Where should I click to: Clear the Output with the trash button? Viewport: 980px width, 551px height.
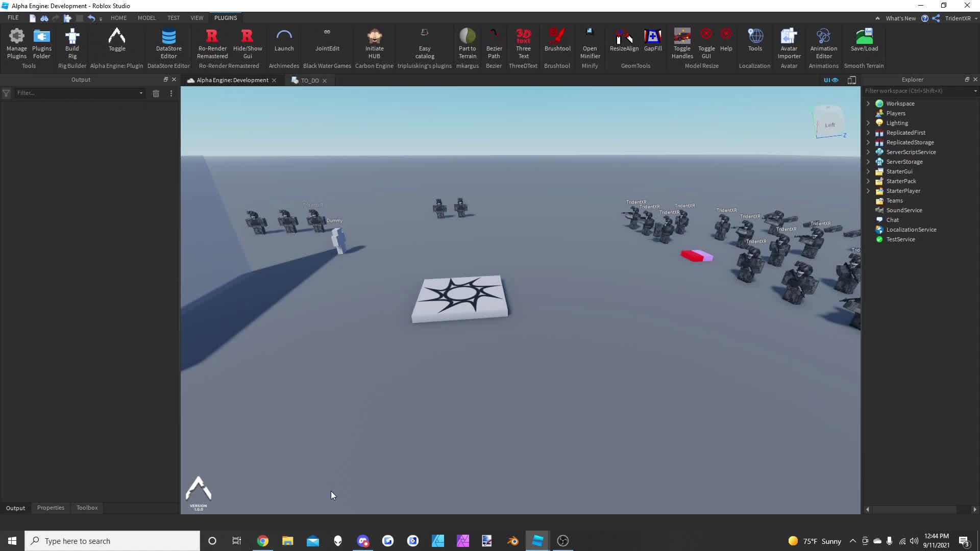point(156,93)
